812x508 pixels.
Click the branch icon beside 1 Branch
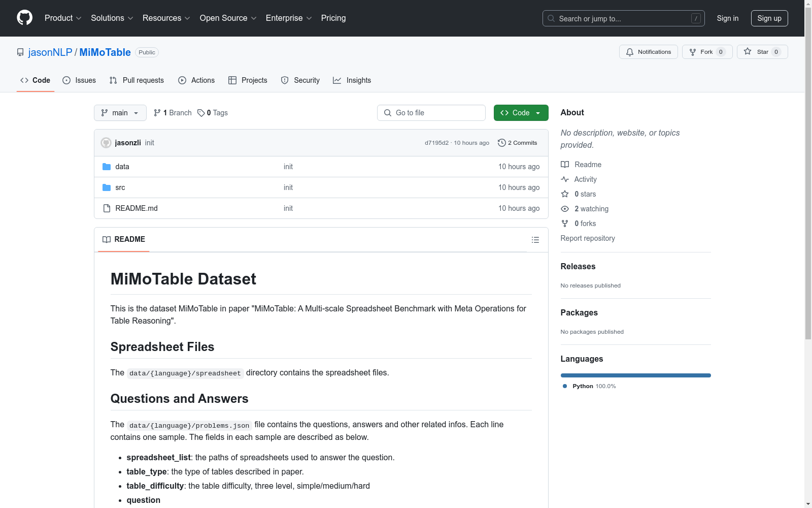click(157, 113)
